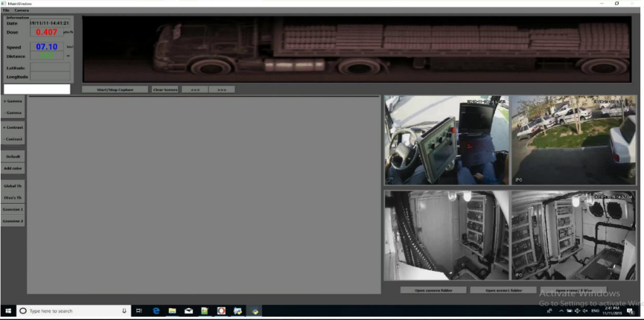The width and height of the screenshot is (644, 320).
Task: Open File Explorer from the taskbar
Action: click(172, 311)
